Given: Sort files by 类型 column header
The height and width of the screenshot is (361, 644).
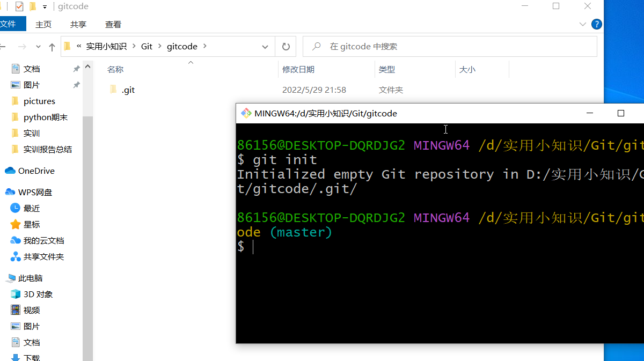Looking at the screenshot, I should [387, 69].
